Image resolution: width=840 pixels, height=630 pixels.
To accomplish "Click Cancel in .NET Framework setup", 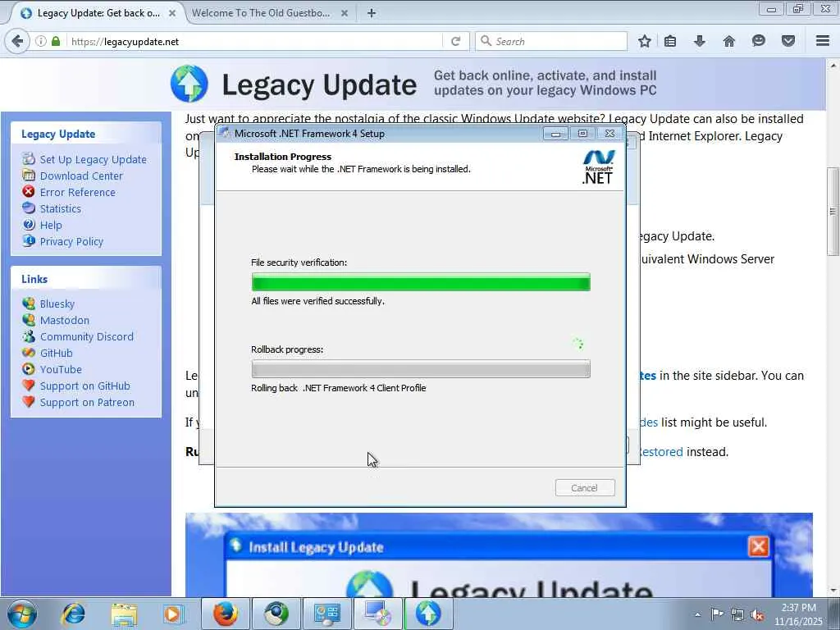I will [x=584, y=488].
